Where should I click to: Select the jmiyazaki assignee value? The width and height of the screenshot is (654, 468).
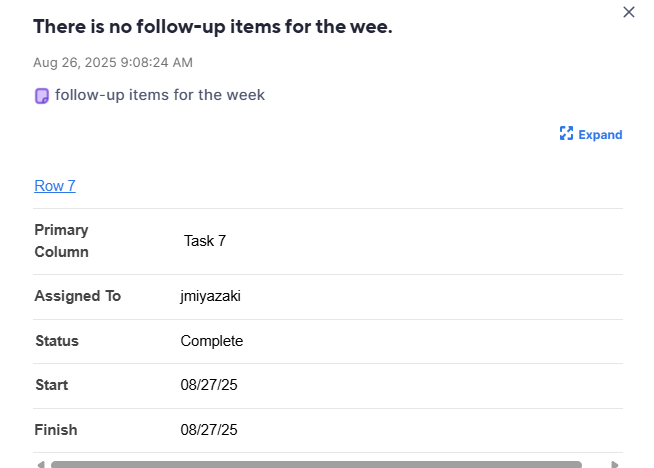pyautogui.click(x=210, y=296)
